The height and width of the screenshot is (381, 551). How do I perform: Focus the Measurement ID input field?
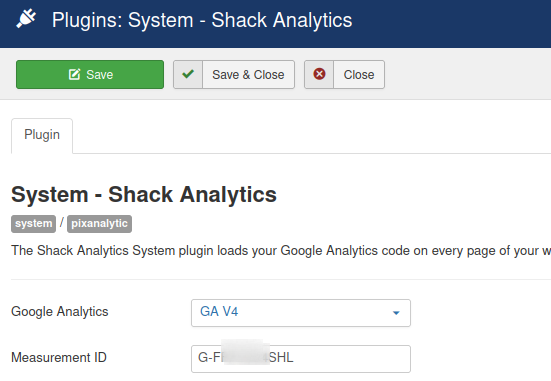pyautogui.click(x=301, y=359)
